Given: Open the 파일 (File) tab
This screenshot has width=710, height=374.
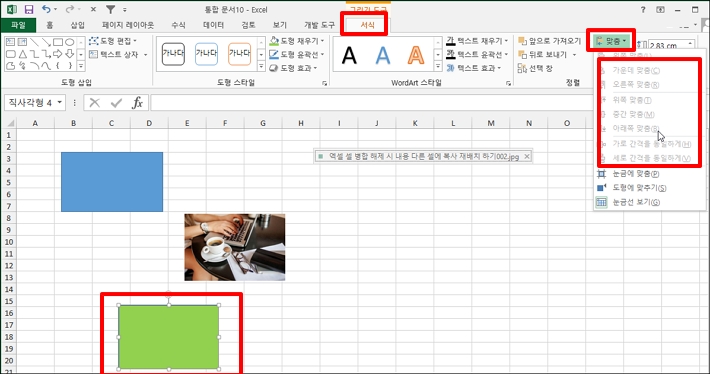Looking at the screenshot, I should [x=18, y=25].
